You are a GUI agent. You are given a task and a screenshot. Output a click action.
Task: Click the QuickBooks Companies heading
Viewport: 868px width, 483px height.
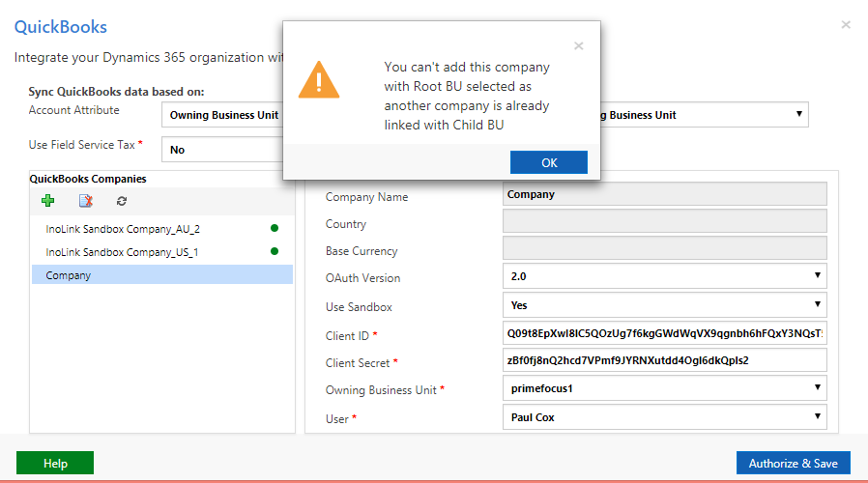point(87,179)
